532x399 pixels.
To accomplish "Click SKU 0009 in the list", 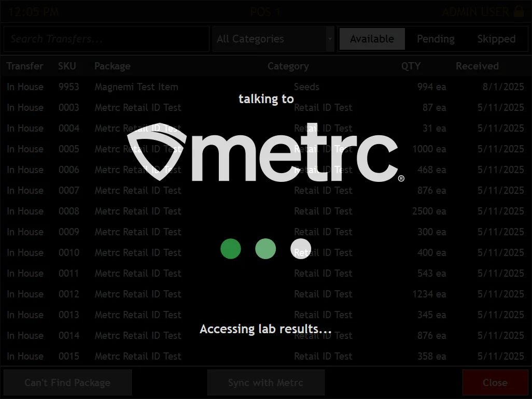I will [x=69, y=232].
